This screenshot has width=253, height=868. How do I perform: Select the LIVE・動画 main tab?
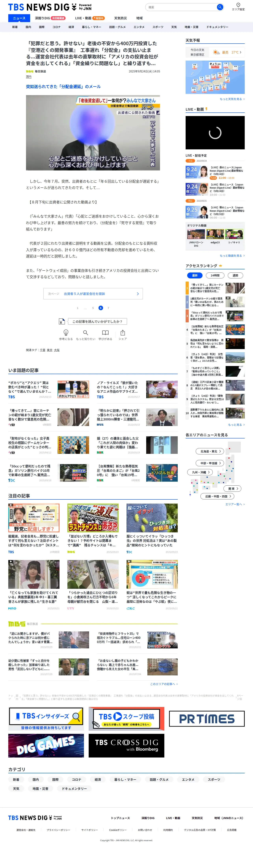pyautogui.click(x=90, y=18)
